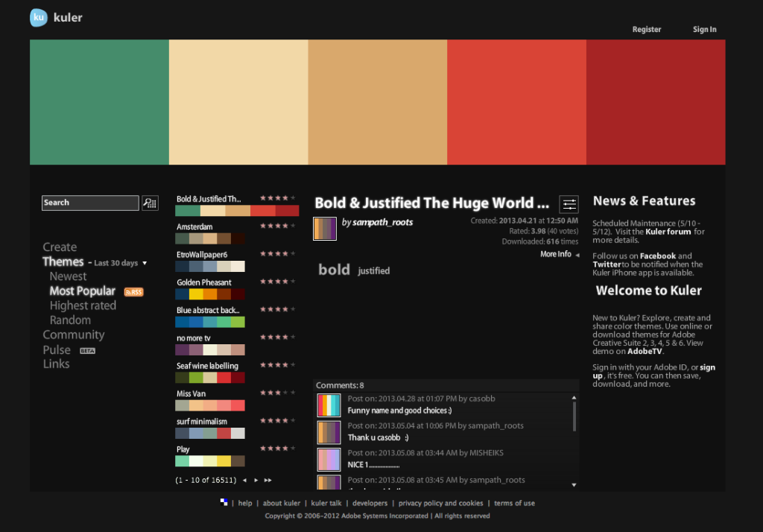Click the search tags icon beside Search
763x532 pixels.
coord(150,203)
